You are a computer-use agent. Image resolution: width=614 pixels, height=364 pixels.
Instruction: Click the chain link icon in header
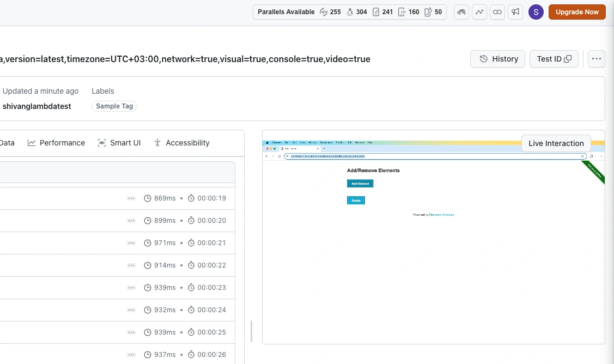497,12
